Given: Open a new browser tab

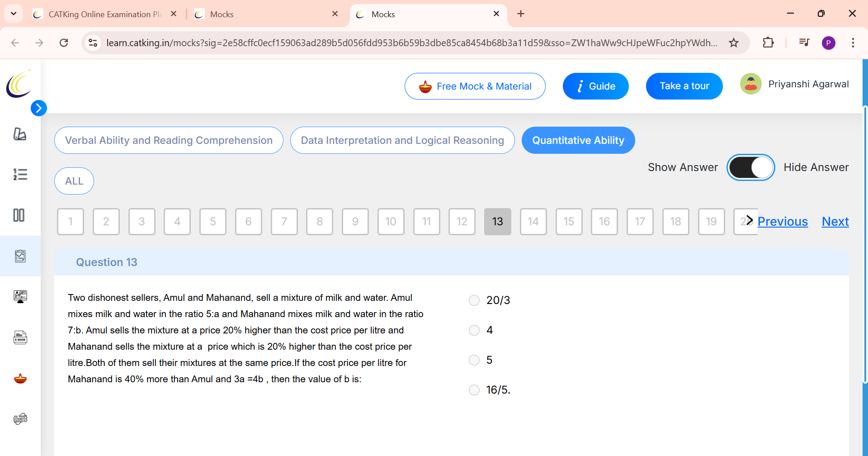Looking at the screenshot, I should (521, 14).
